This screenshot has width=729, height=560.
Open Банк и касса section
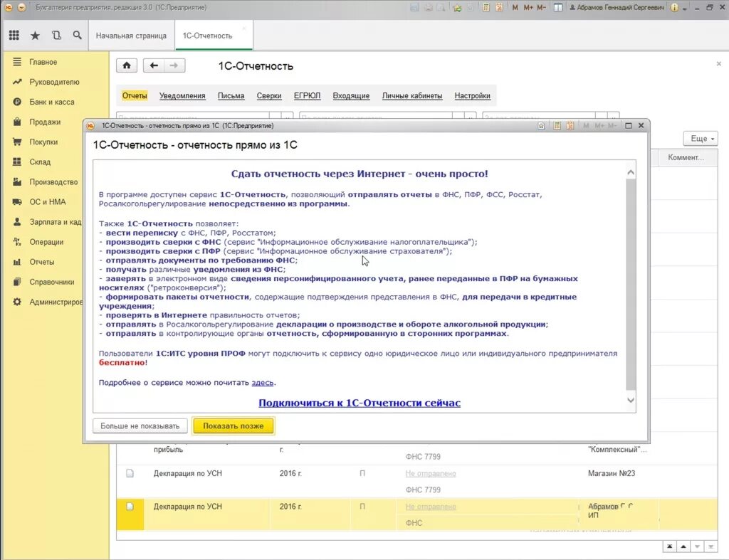(51, 102)
